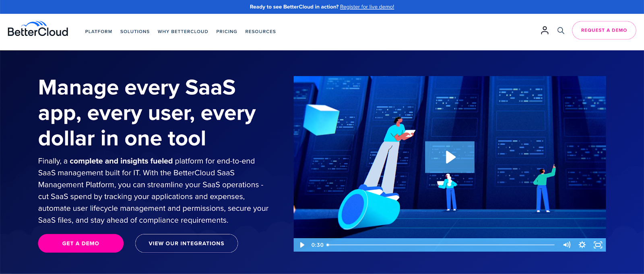Open the user account icon
The width and height of the screenshot is (644, 274).
[545, 30]
